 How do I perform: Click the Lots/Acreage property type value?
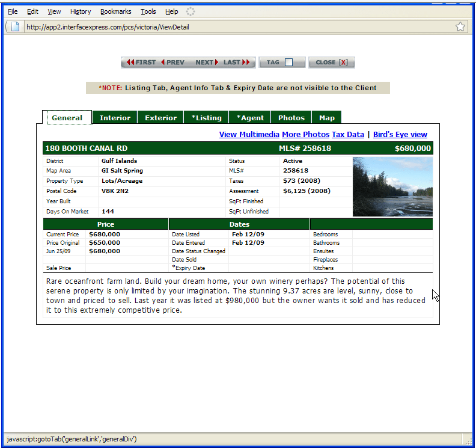(x=122, y=181)
